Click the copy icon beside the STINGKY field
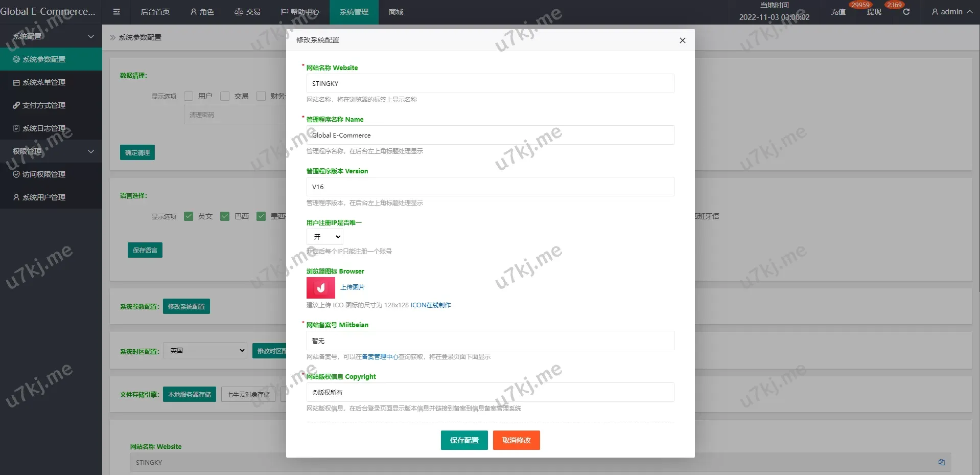The height and width of the screenshot is (475, 980). 943,462
